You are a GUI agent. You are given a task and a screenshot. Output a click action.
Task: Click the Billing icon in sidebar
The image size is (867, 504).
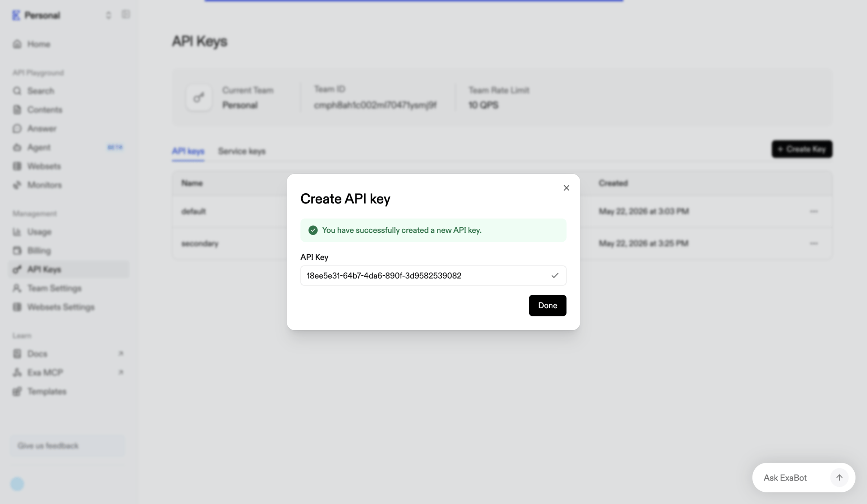coord(17,250)
